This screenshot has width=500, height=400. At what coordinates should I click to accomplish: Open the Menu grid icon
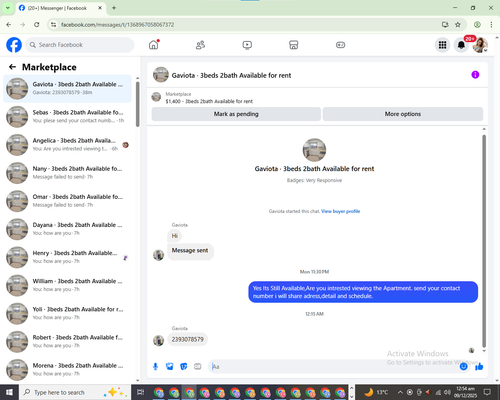click(442, 45)
